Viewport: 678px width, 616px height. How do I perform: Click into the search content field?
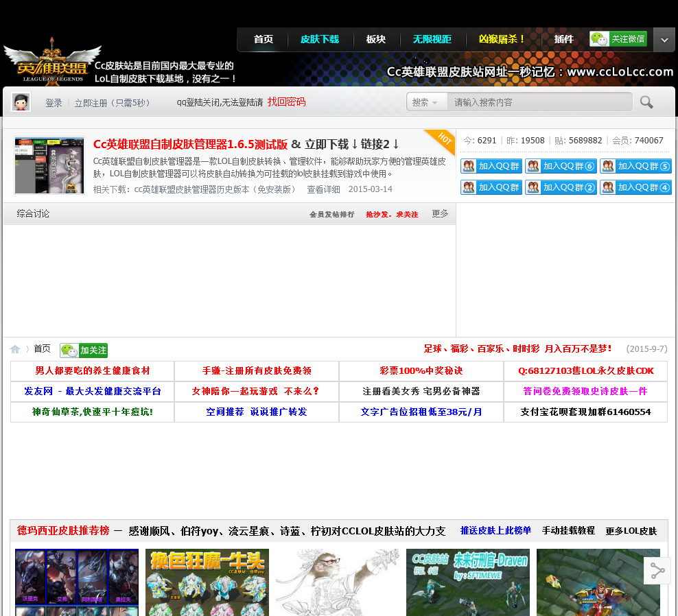click(539, 102)
